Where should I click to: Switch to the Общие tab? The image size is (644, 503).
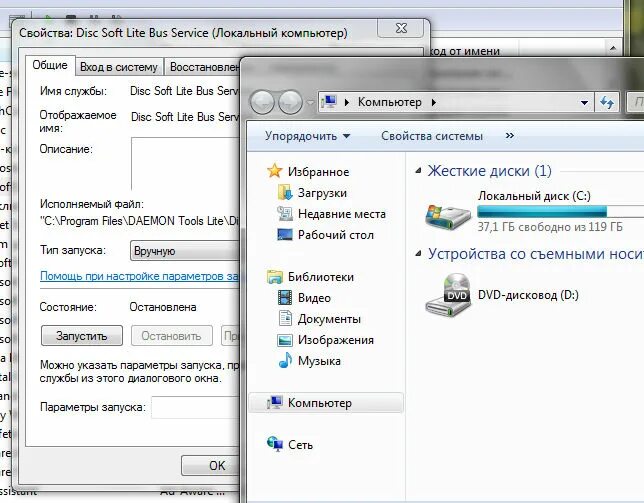[50, 65]
